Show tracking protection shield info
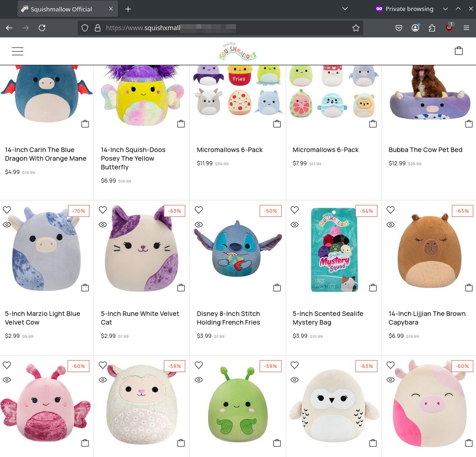Image resolution: width=476 pixels, height=457 pixels. tap(85, 28)
